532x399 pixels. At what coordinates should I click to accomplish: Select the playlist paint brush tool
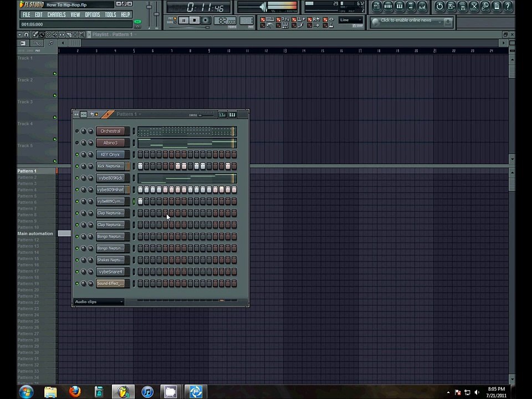(x=42, y=34)
